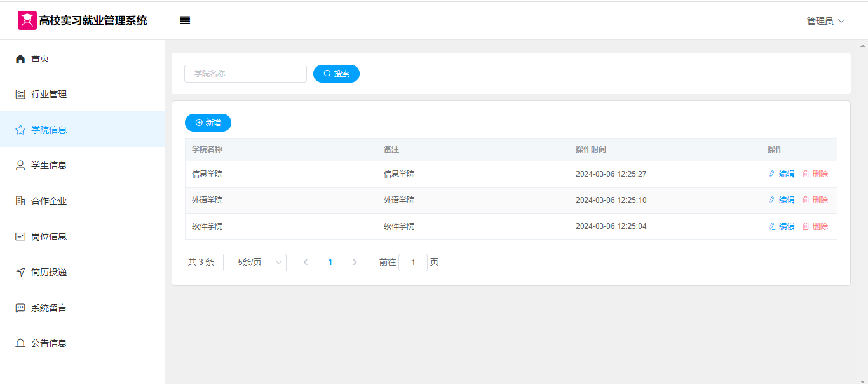Click the paper plane icon beside 简历投递
This screenshot has height=384, width=868.
pos(20,272)
